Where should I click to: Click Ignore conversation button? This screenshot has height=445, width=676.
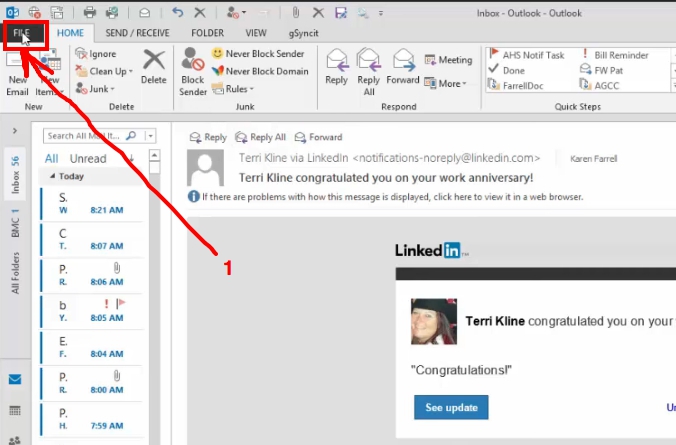96,54
